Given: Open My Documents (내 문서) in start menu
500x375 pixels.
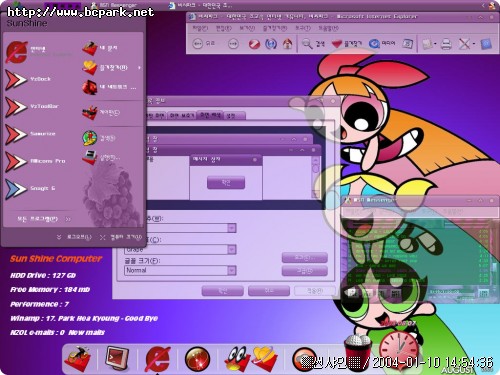Looking at the screenshot, I should coord(100,48).
